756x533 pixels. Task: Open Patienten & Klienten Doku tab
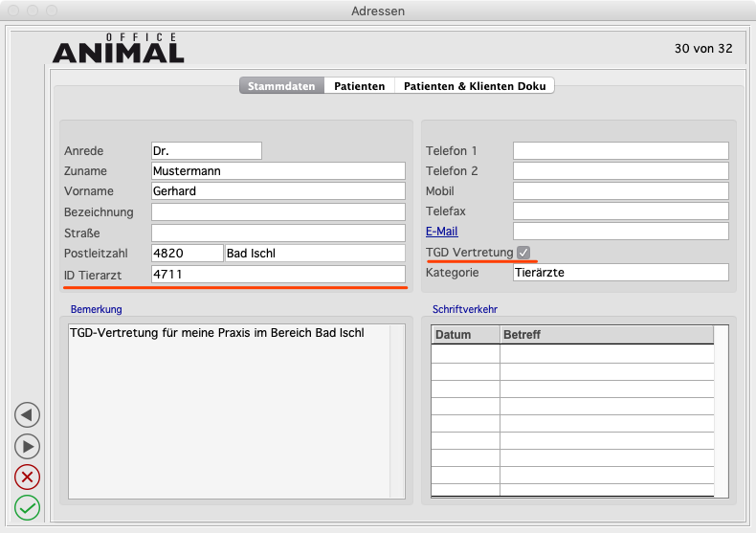coord(475,86)
